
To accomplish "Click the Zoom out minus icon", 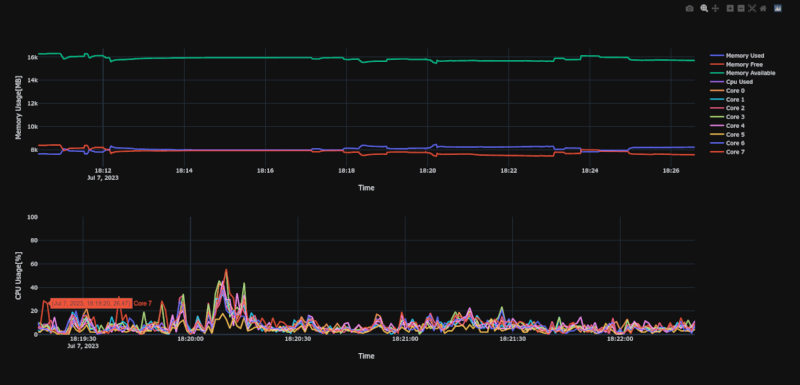I will [741, 8].
